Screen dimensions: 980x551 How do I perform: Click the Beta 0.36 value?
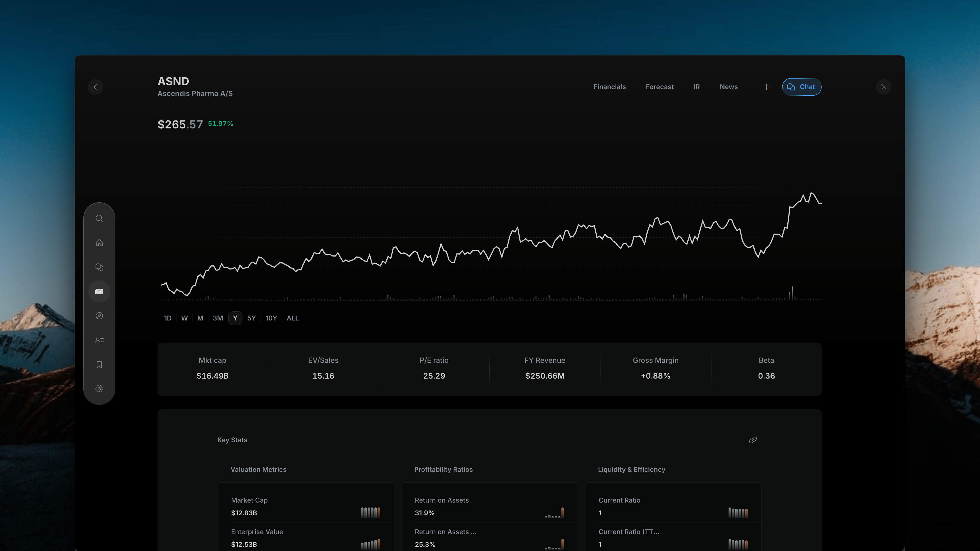766,376
